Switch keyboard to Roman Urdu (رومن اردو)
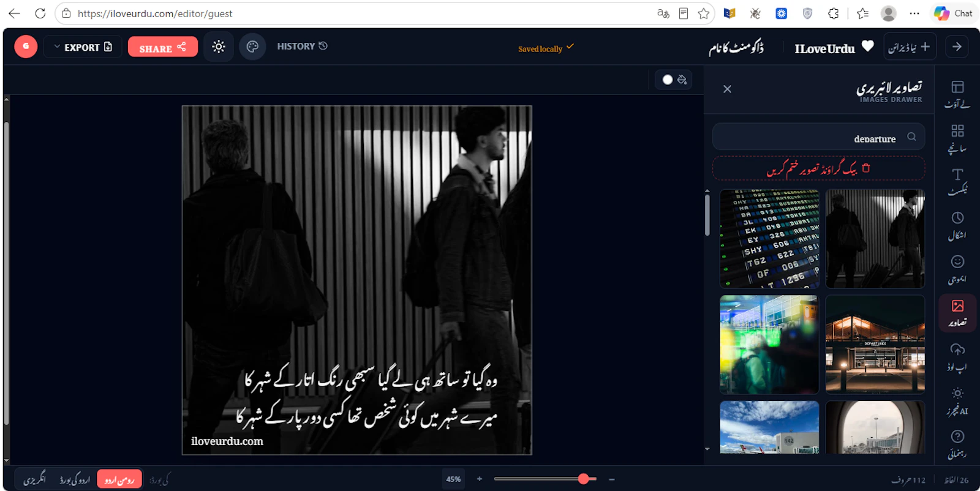980x491 pixels. click(119, 479)
